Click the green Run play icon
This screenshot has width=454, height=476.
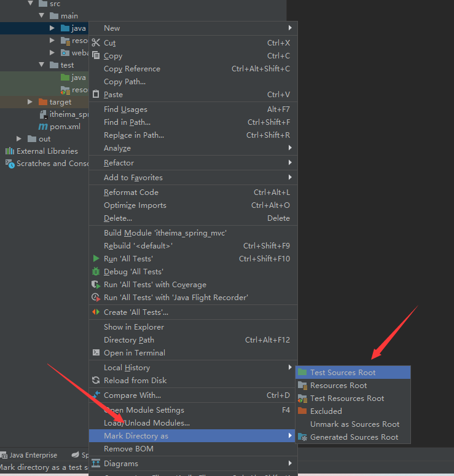96,258
